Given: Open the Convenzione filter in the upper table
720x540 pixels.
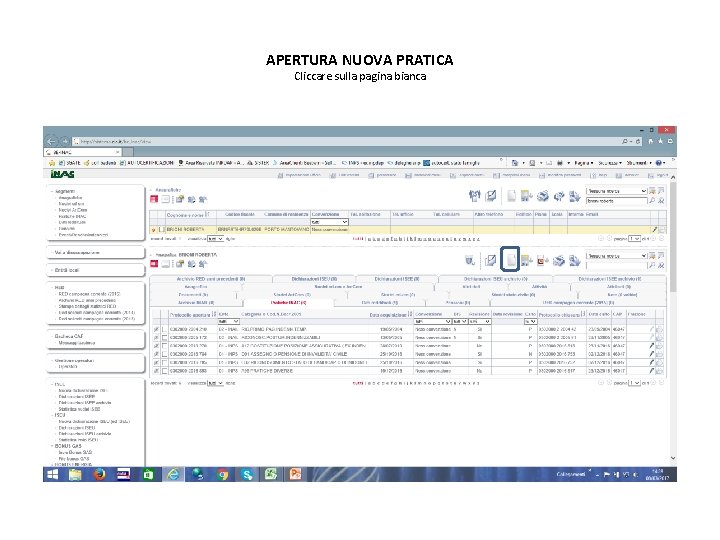Looking at the screenshot, I should (x=330, y=222).
